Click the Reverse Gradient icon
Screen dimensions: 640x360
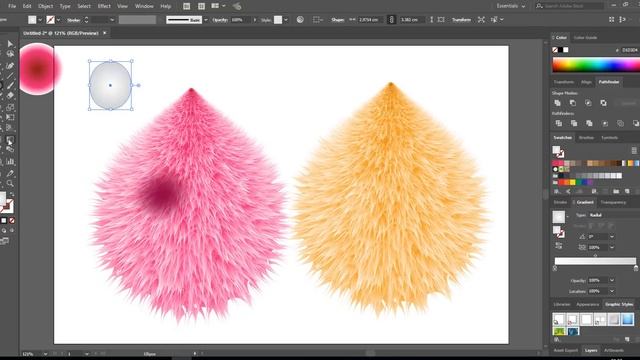pyautogui.click(x=558, y=246)
